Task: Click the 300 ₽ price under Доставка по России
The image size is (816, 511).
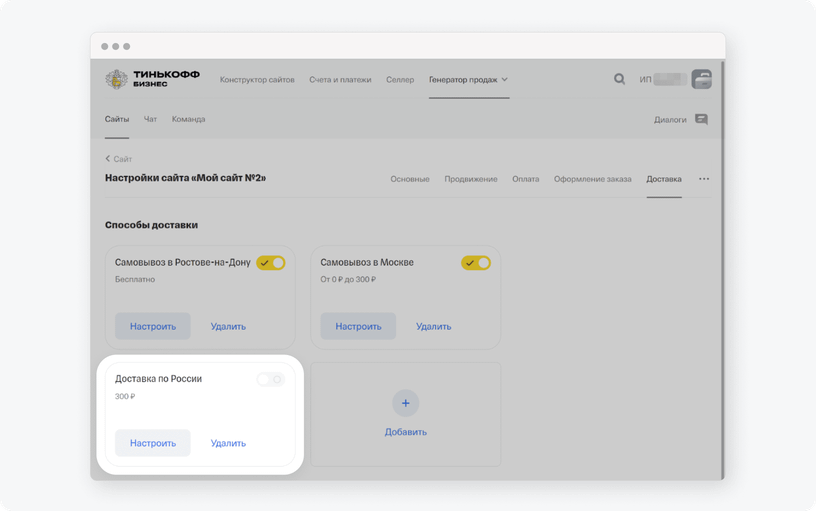Action: [x=125, y=396]
